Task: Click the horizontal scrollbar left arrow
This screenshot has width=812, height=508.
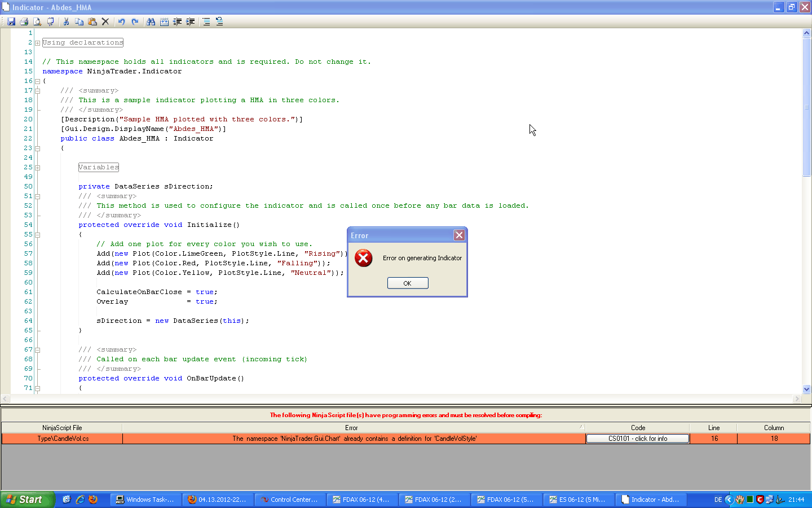Action: pyautogui.click(x=5, y=399)
